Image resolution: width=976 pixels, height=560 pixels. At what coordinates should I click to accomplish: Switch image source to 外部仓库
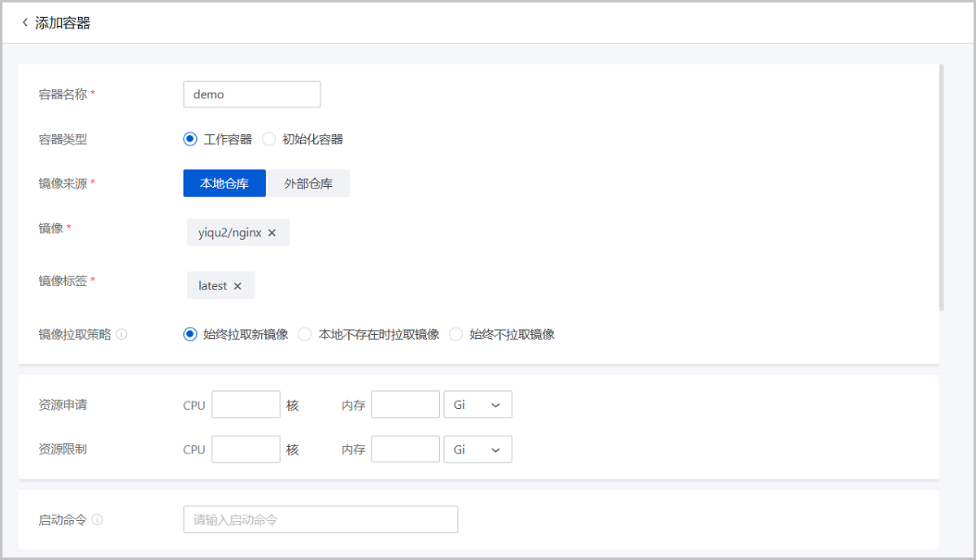[308, 184]
